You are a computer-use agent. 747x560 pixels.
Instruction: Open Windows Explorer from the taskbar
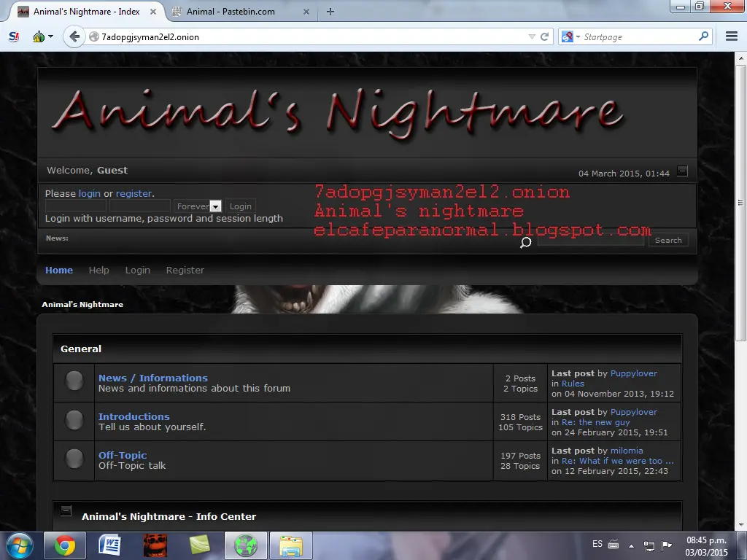coord(291,545)
